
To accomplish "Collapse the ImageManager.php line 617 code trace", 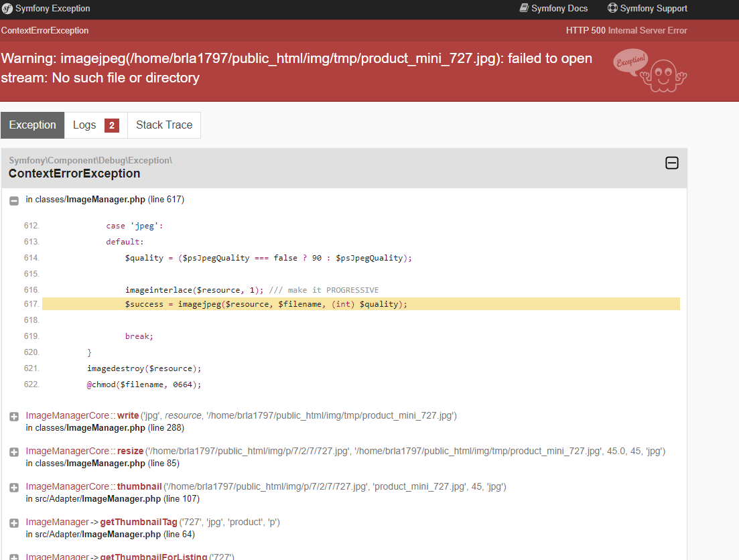I will click(x=14, y=201).
